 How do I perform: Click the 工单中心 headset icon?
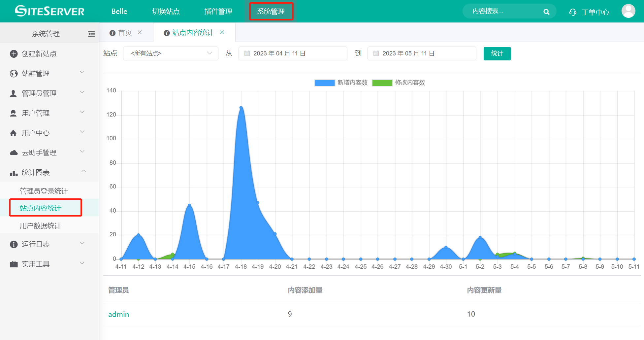coord(573,12)
